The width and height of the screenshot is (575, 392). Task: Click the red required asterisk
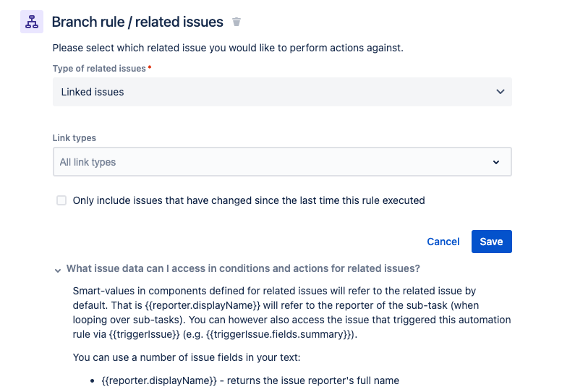(x=150, y=68)
